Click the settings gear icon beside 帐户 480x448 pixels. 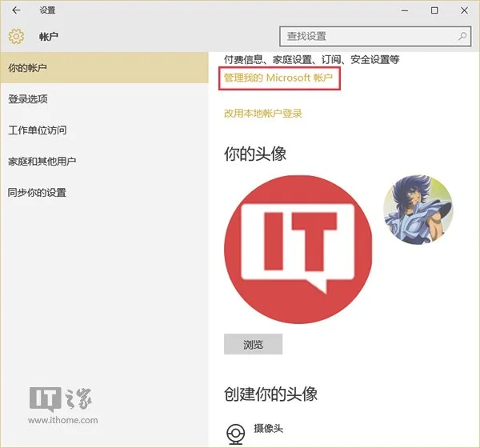click(x=16, y=36)
